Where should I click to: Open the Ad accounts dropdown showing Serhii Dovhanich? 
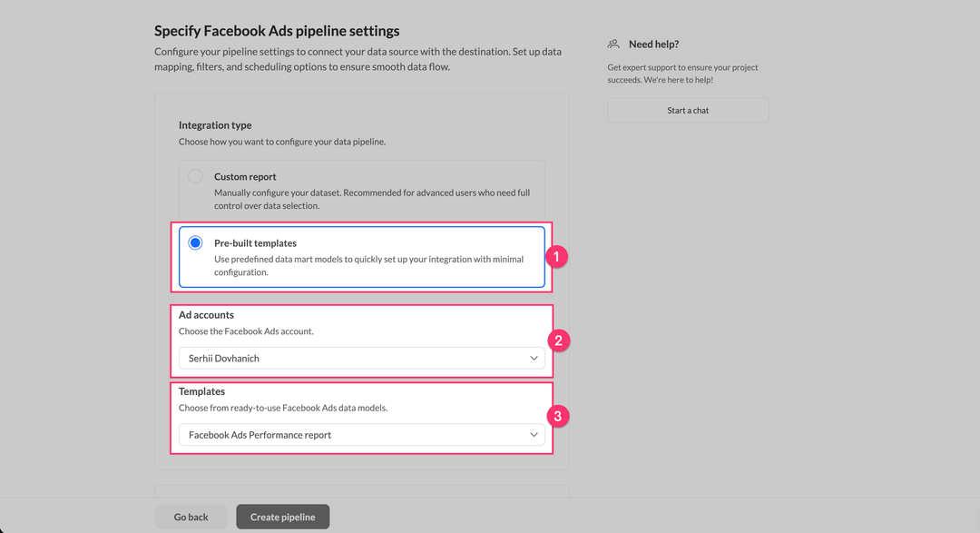[x=361, y=359]
